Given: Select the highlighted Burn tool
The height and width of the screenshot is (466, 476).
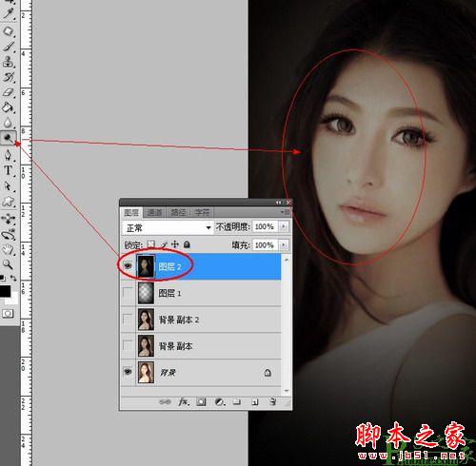Looking at the screenshot, I should pos(9,138).
